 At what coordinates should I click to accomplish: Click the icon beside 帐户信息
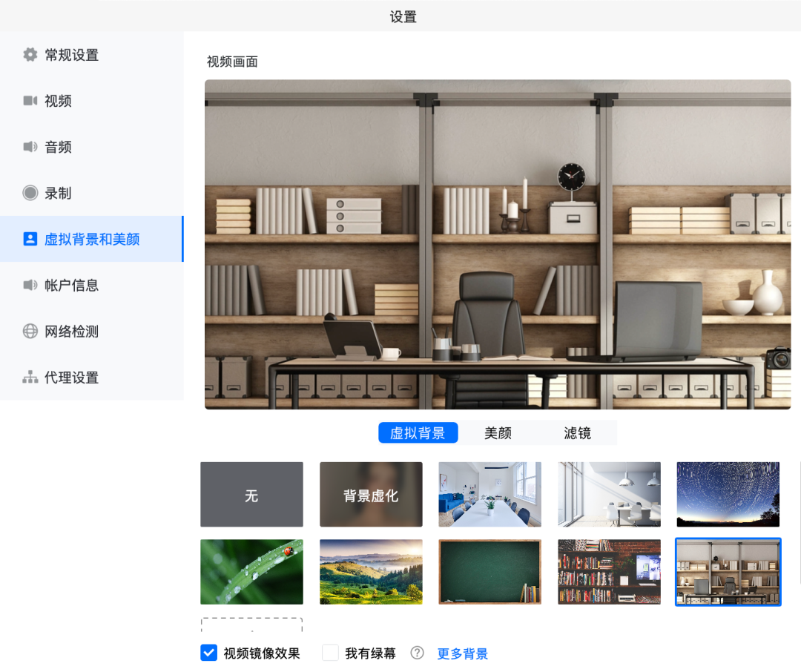(x=30, y=285)
